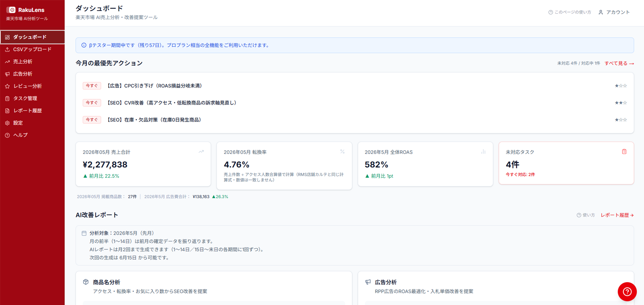Open the アカウント menu

614,12
